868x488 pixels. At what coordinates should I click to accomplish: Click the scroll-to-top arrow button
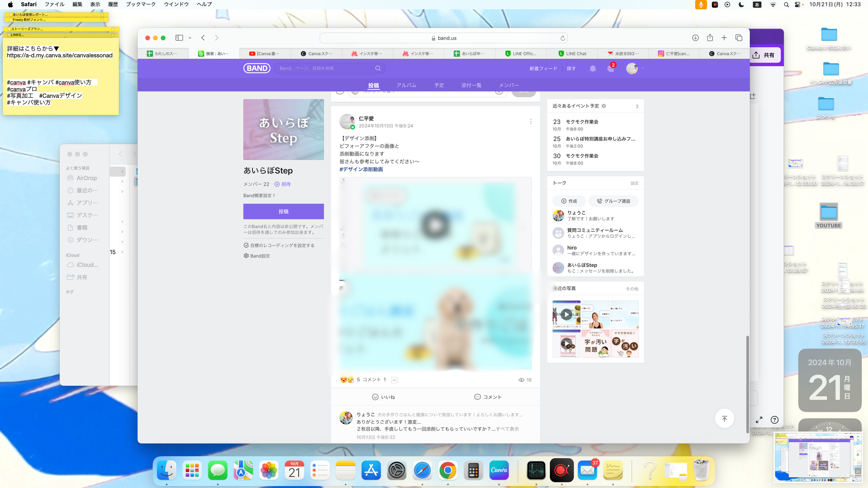(x=724, y=419)
